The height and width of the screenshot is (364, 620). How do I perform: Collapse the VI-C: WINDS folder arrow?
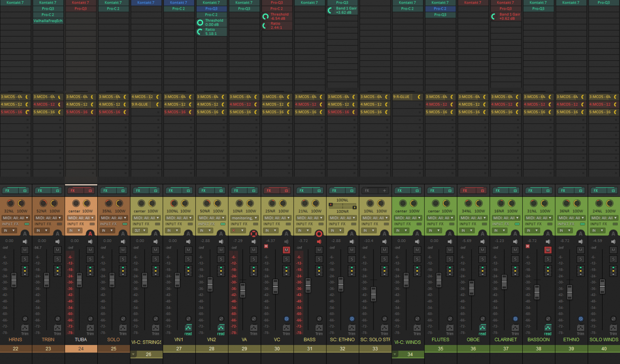(395, 354)
